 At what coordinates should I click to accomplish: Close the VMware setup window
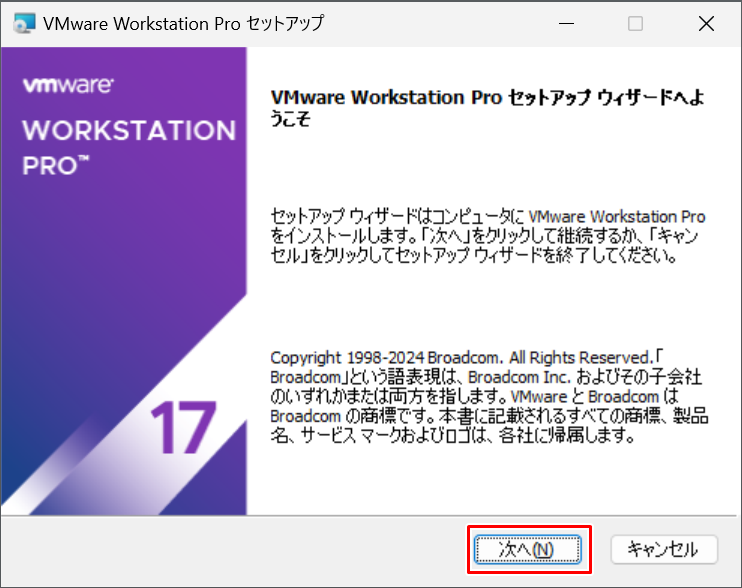click(706, 24)
